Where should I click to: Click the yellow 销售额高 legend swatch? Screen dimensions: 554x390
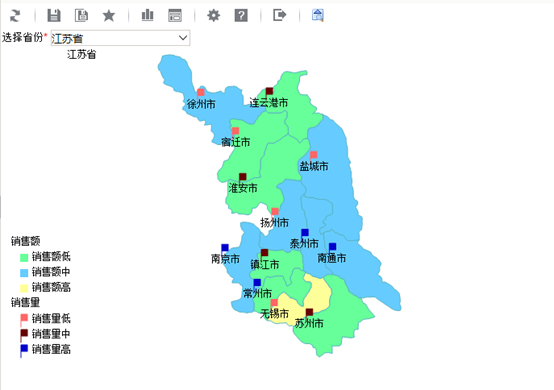pos(24,288)
